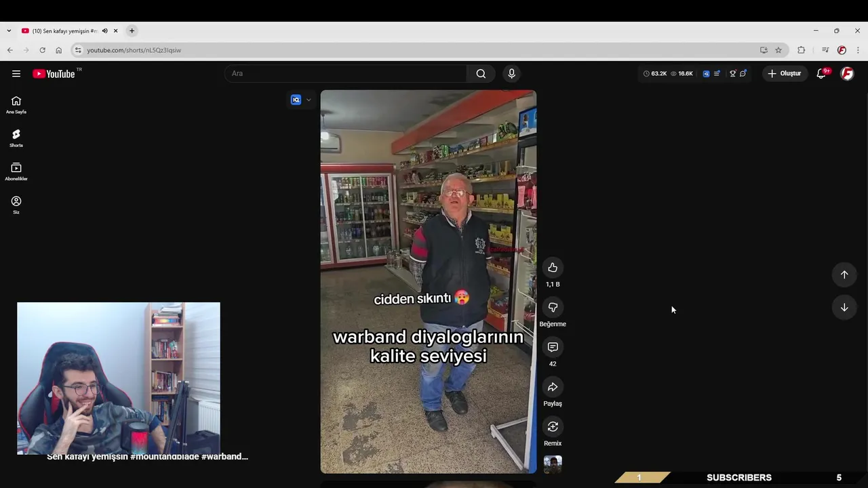Reload the page

tap(42, 50)
